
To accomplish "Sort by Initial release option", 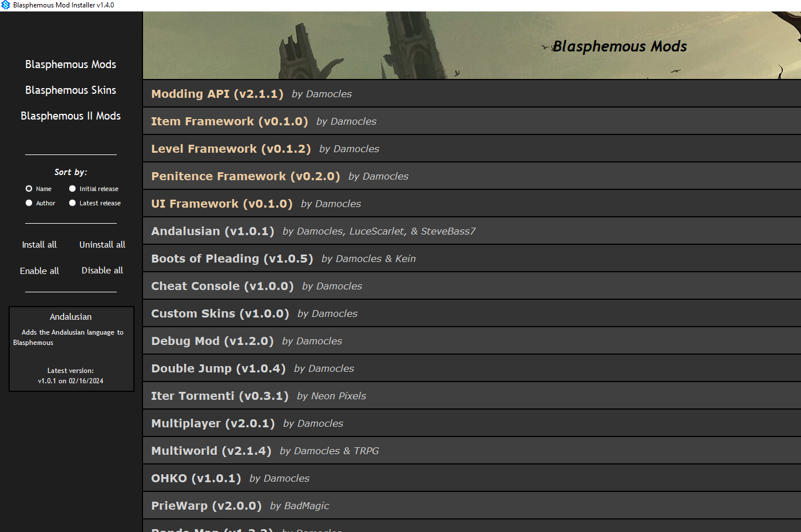I will coord(73,189).
